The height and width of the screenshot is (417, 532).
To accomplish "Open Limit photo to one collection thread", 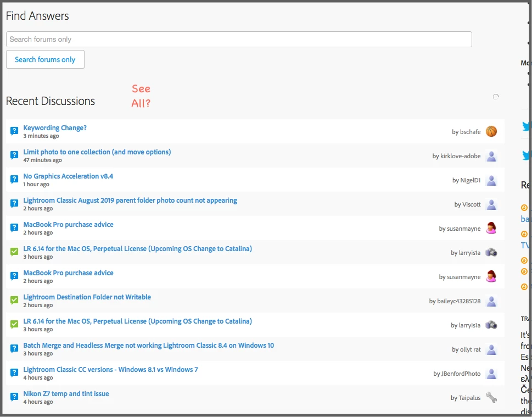I will [97, 152].
